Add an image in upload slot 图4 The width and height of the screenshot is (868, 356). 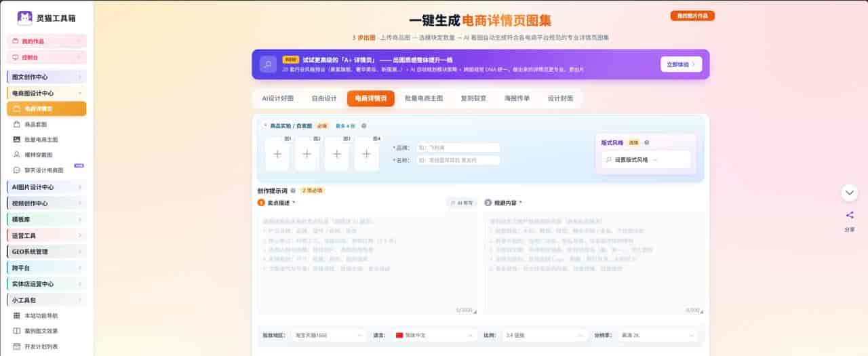click(x=367, y=154)
